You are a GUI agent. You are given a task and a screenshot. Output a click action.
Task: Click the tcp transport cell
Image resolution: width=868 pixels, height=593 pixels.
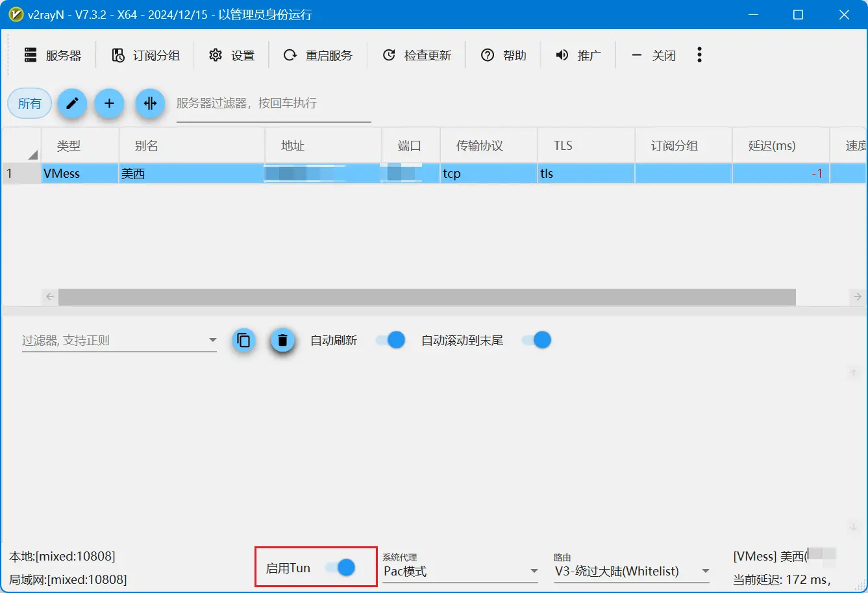coord(489,174)
